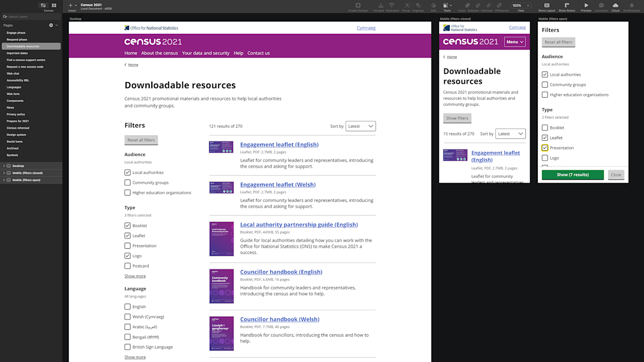Check the Postcard type checkbox

pyautogui.click(x=127, y=266)
